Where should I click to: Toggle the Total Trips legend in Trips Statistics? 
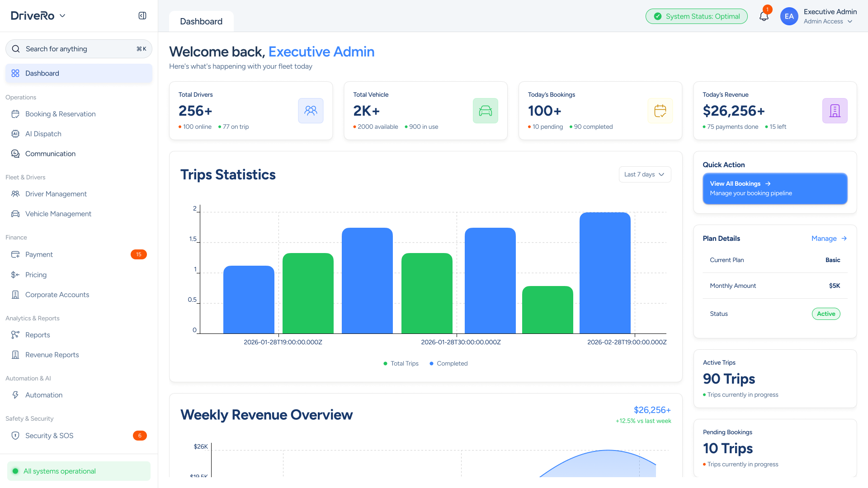point(401,363)
